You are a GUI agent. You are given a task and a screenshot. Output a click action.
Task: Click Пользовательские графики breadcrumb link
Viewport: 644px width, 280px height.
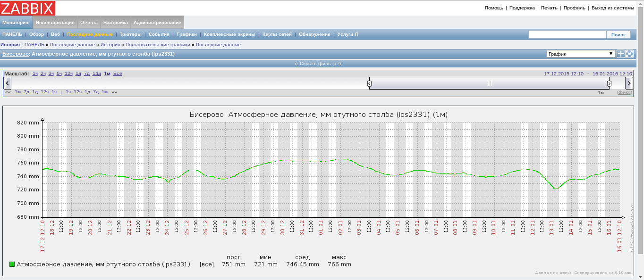158,45
